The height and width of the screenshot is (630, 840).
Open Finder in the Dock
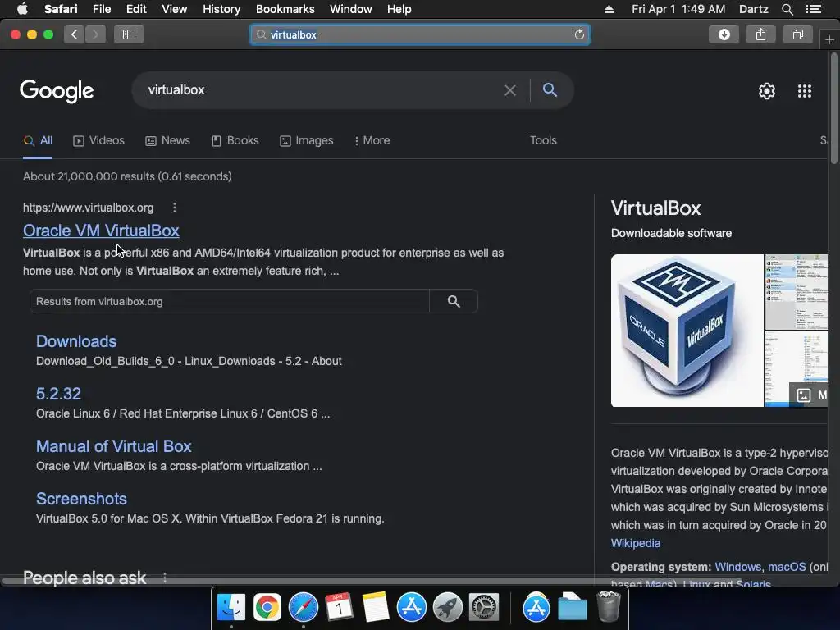231,607
